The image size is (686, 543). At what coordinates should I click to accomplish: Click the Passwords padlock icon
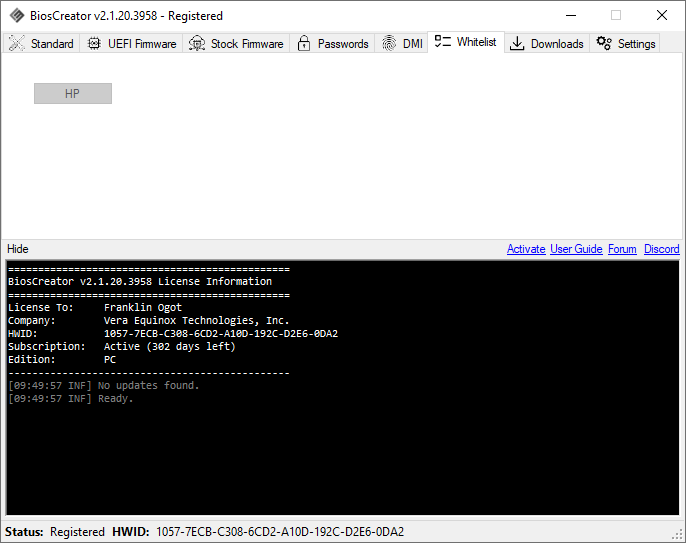[x=304, y=43]
